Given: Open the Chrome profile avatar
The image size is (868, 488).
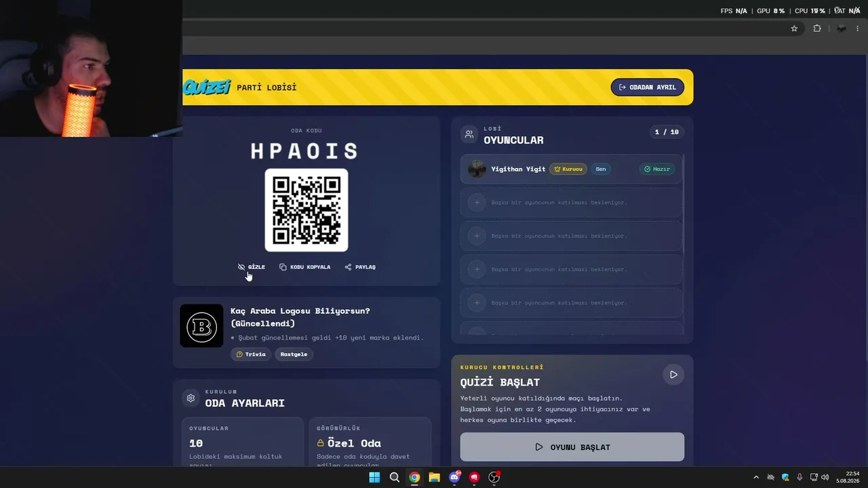Looking at the screenshot, I should pyautogui.click(x=842, y=28).
